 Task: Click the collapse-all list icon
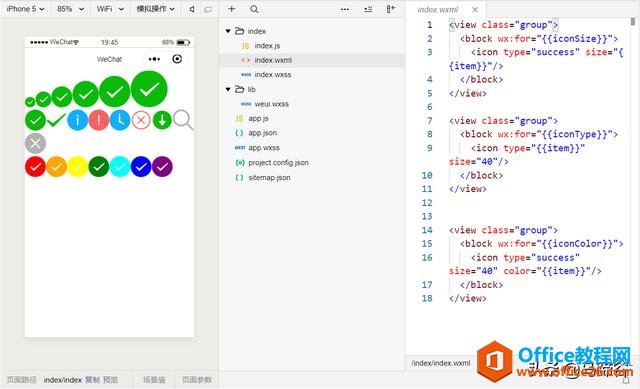pyautogui.click(x=368, y=9)
